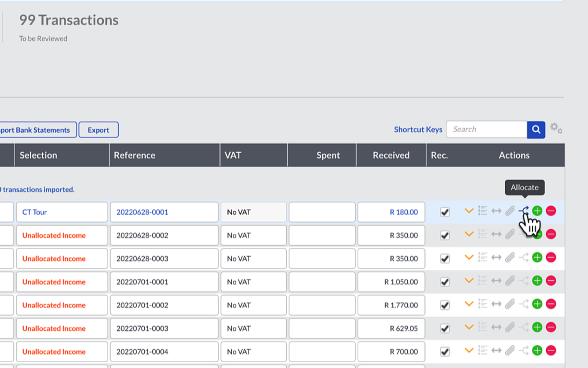Expand the orange chevron on row 20220701-0002
This screenshot has width=588, height=368.
point(469,303)
